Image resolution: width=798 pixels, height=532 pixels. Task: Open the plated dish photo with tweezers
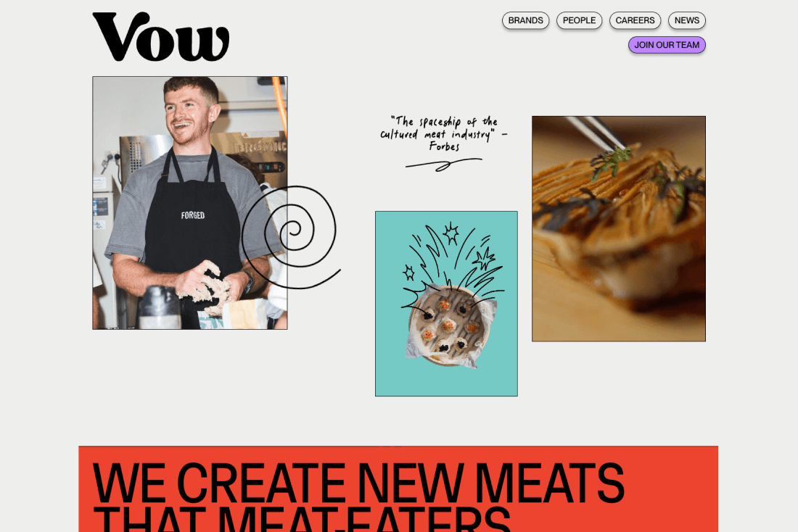(619, 229)
